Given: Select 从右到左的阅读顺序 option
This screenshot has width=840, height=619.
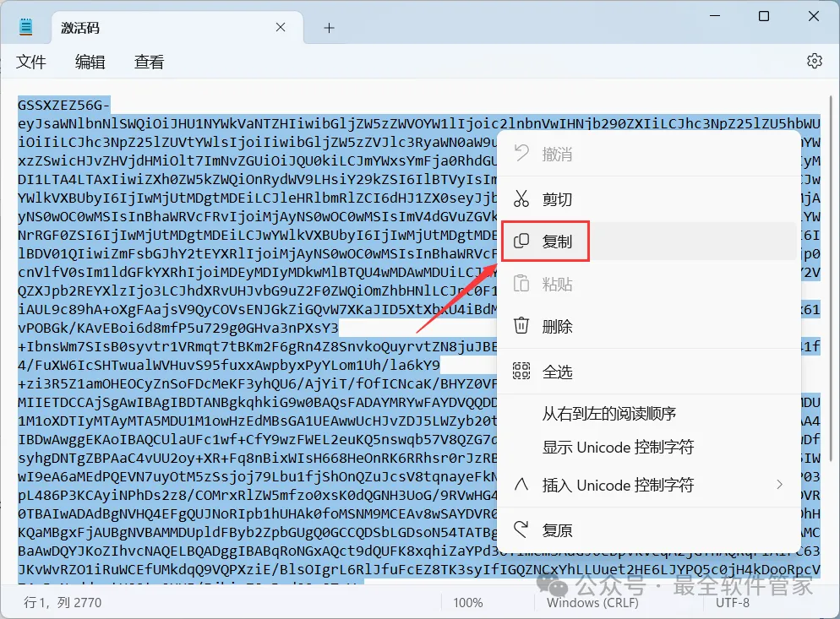Looking at the screenshot, I should pyautogui.click(x=649, y=414).
